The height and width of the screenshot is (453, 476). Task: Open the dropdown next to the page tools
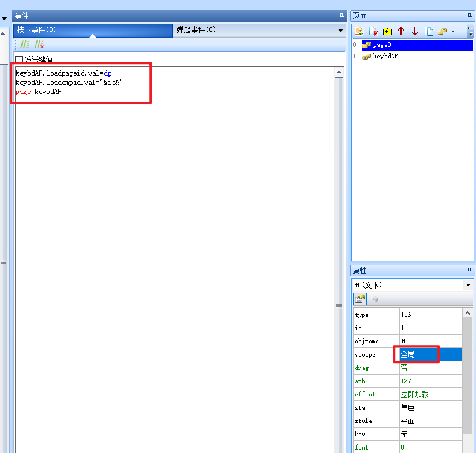coord(452,31)
